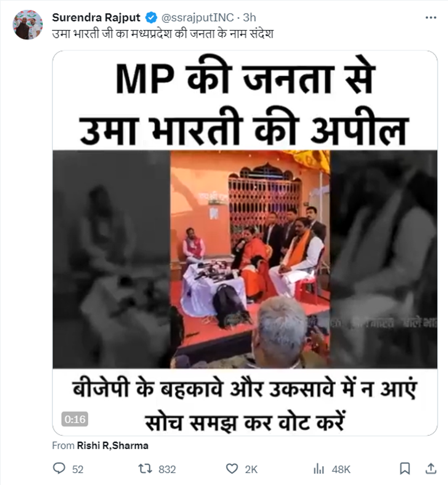Screen dimensions: 448x485
Task: Click the retweet arrows icon
Action: tap(145, 468)
